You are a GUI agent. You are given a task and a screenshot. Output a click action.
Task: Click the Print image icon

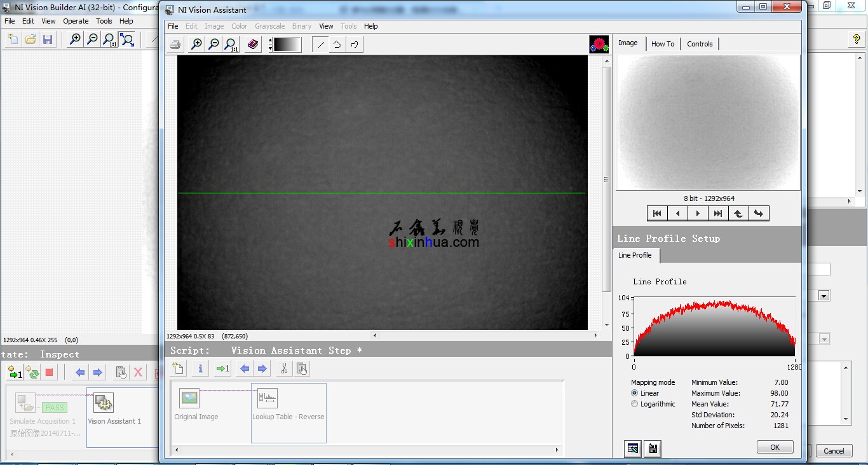click(x=176, y=45)
